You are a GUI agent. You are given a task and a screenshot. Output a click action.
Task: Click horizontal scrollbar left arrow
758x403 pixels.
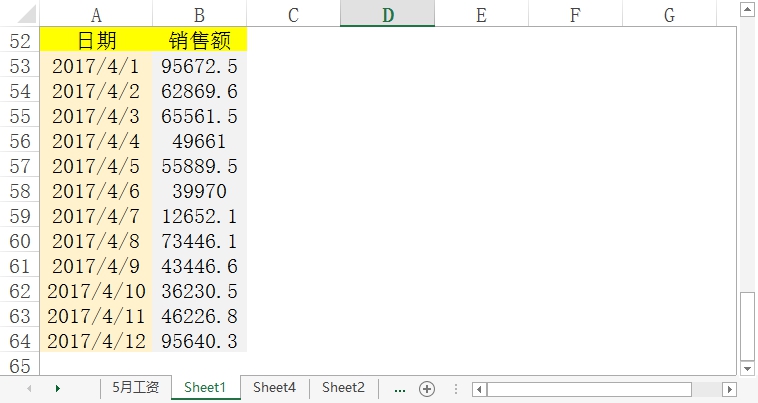tap(479, 389)
